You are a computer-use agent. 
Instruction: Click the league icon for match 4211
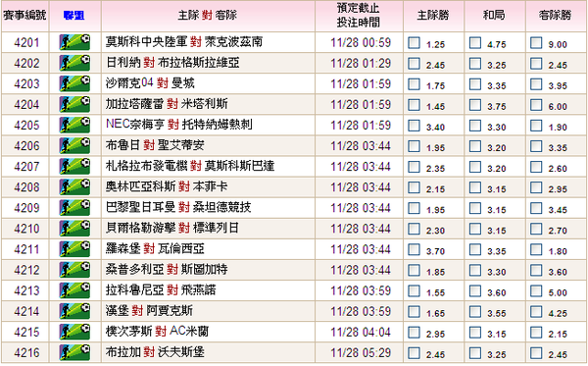(74, 249)
